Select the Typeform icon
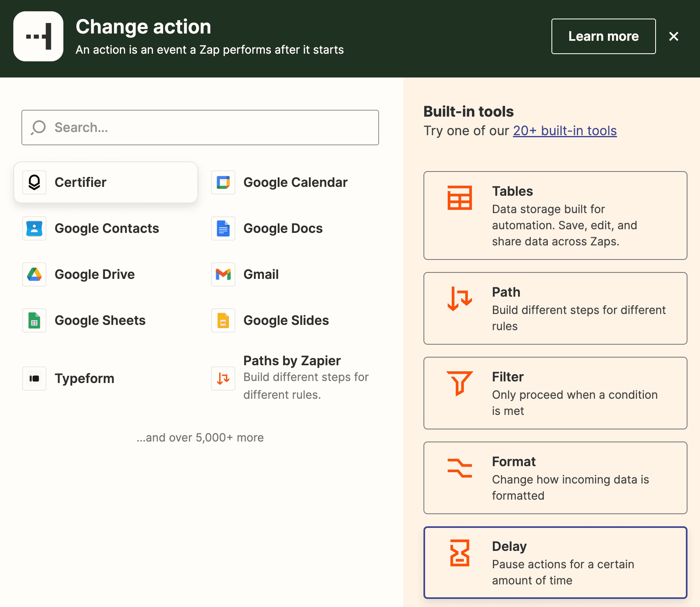700x607 pixels. pyautogui.click(x=34, y=379)
